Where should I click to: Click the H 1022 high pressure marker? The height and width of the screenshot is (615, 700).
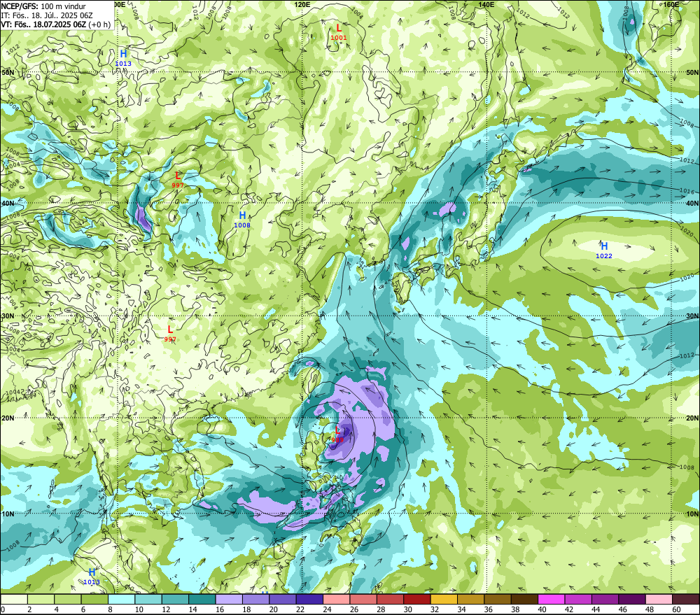coord(604,250)
